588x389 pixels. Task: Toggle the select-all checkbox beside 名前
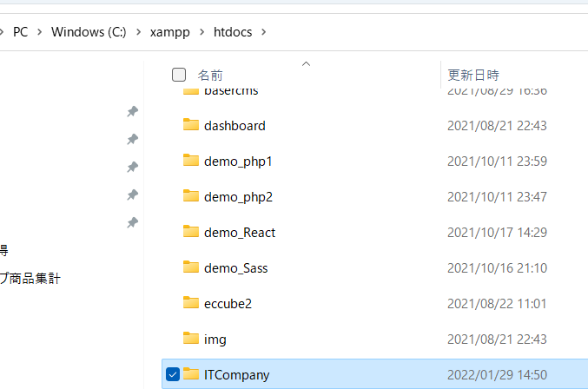pos(179,75)
